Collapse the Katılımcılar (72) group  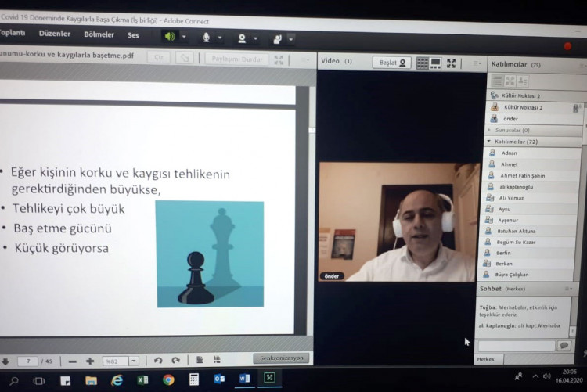489,142
